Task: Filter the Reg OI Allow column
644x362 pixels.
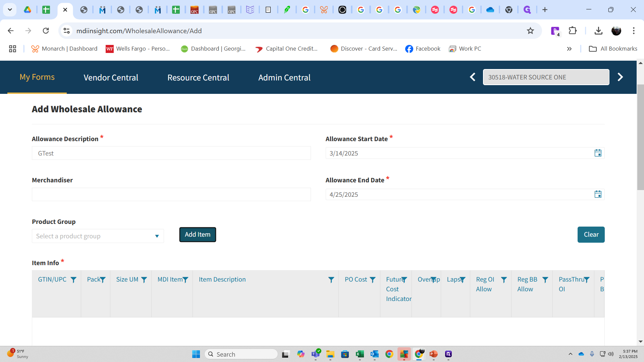Action: point(504,280)
